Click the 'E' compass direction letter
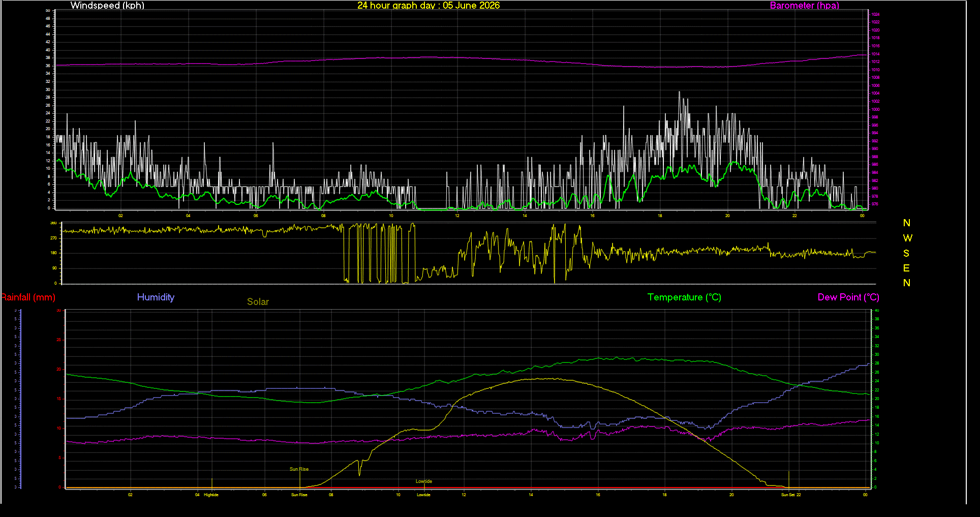The height and width of the screenshot is (517, 980). [906, 268]
